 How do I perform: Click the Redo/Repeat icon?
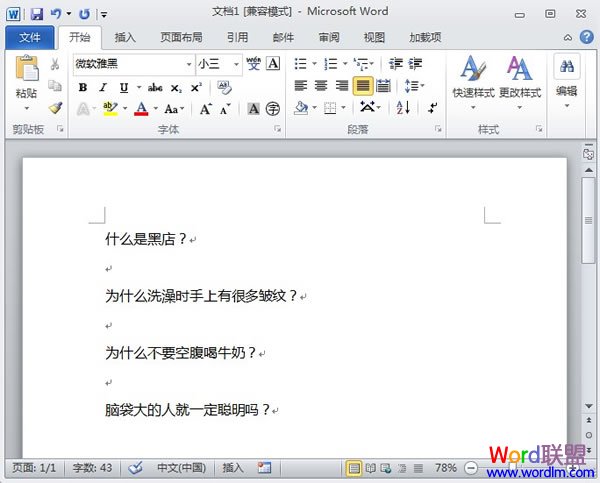(84, 14)
